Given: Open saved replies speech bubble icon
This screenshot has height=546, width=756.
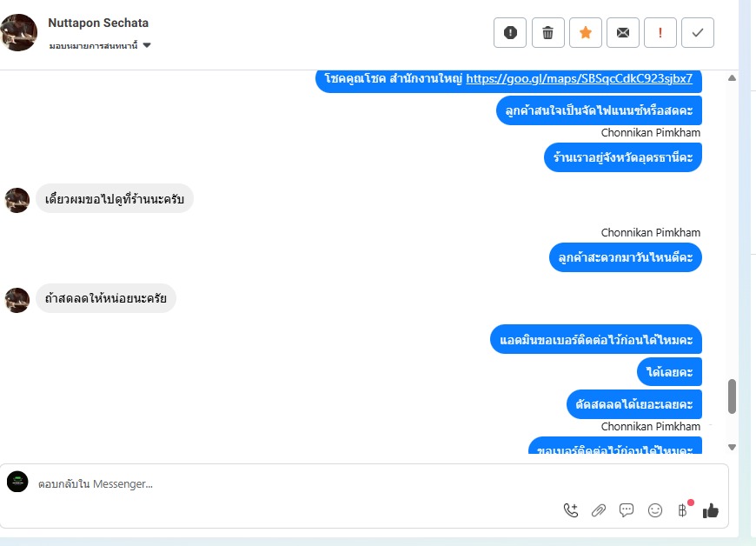Looking at the screenshot, I should click(627, 510).
